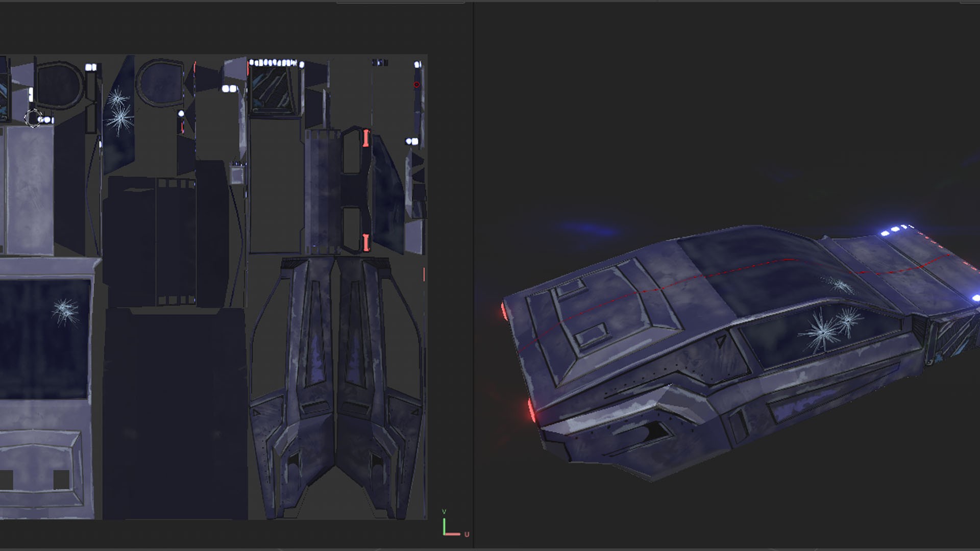Click the small red circle marker on the UV map
Image resolution: width=980 pixels, height=551 pixels.
point(416,85)
